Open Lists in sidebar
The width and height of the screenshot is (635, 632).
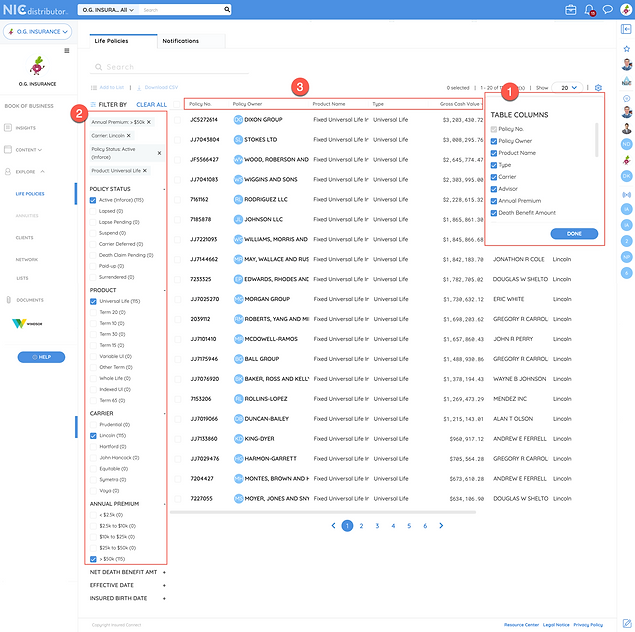coord(22,278)
